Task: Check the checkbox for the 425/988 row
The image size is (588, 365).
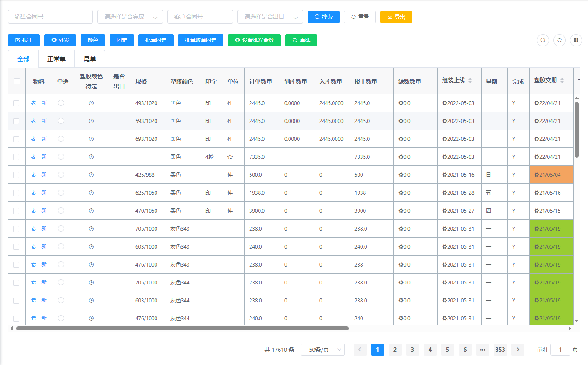Action: coord(16,175)
